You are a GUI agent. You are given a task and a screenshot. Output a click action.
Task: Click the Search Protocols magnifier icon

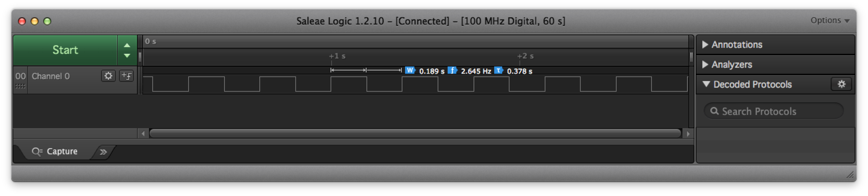click(x=714, y=111)
